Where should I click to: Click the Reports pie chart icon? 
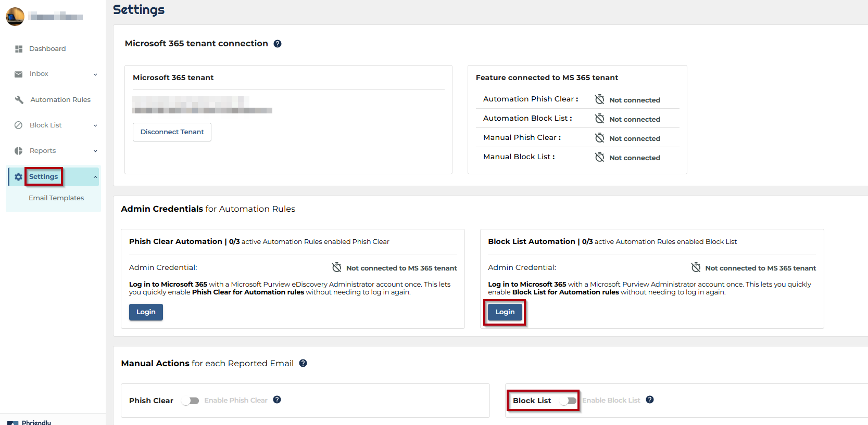19,151
